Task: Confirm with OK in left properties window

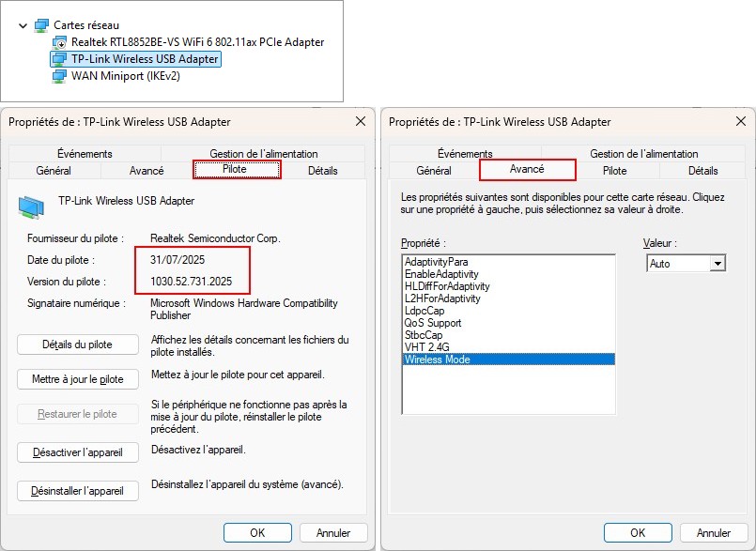Action: click(x=257, y=532)
